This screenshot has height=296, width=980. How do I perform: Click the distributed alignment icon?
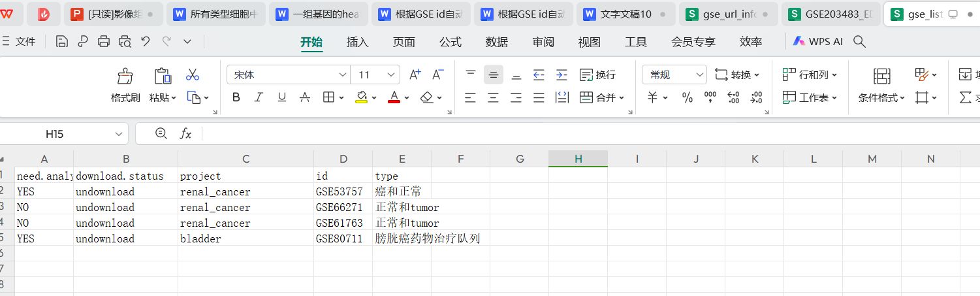point(561,97)
